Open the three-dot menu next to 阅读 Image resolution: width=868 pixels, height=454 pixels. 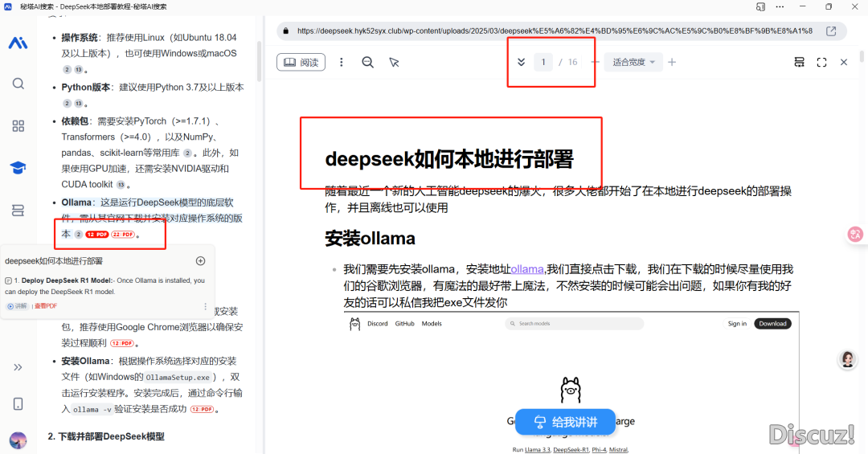coord(341,62)
